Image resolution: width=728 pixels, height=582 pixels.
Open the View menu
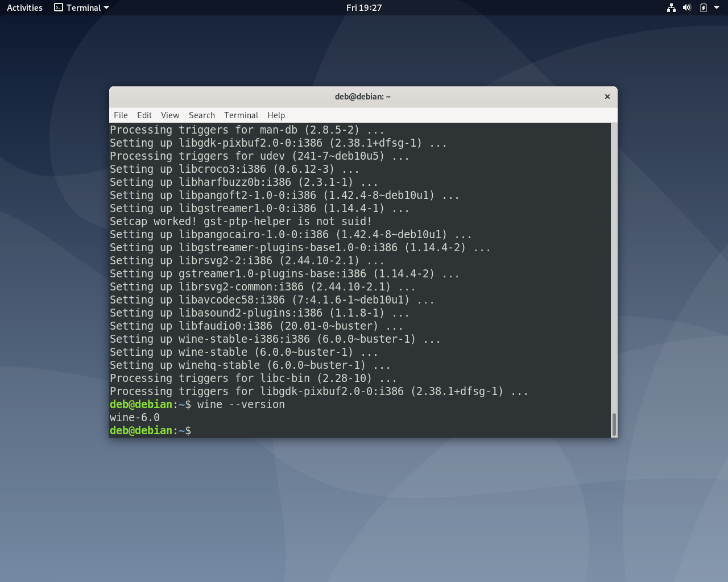pyautogui.click(x=170, y=115)
